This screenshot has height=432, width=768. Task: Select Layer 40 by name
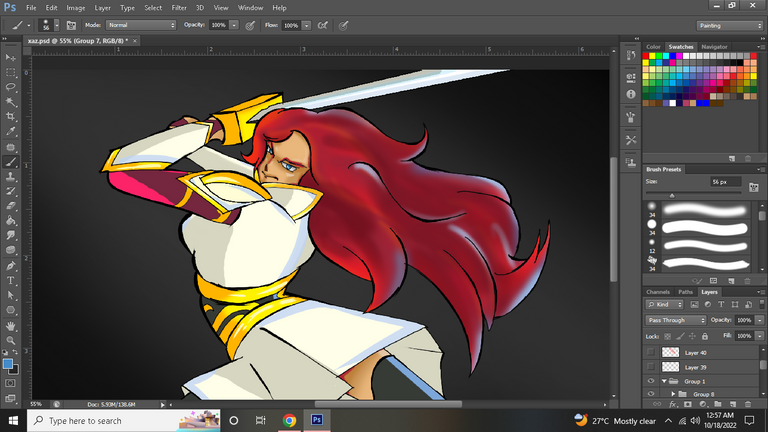click(x=696, y=353)
